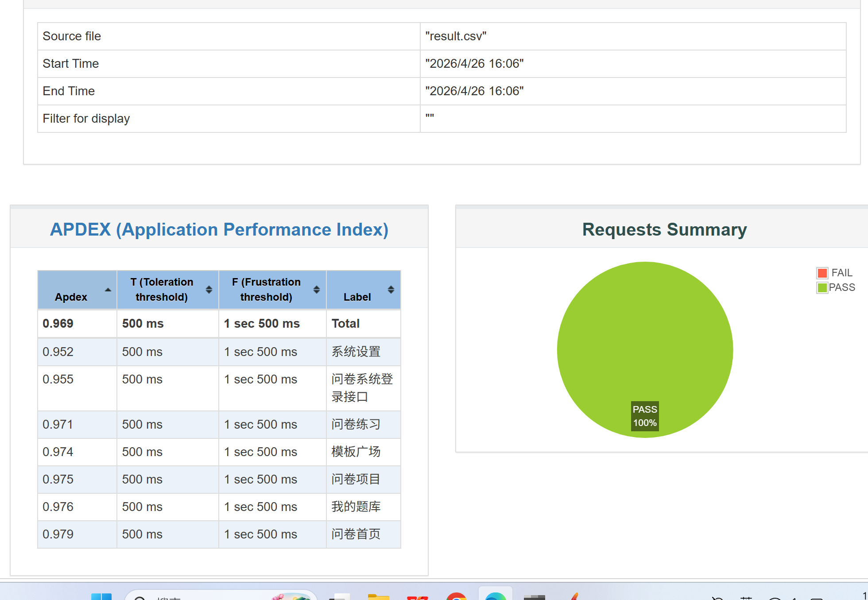Open APDEX (Application Performance Index) heading link
The height and width of the screenshot is (600, 868).
click(219, 229)
